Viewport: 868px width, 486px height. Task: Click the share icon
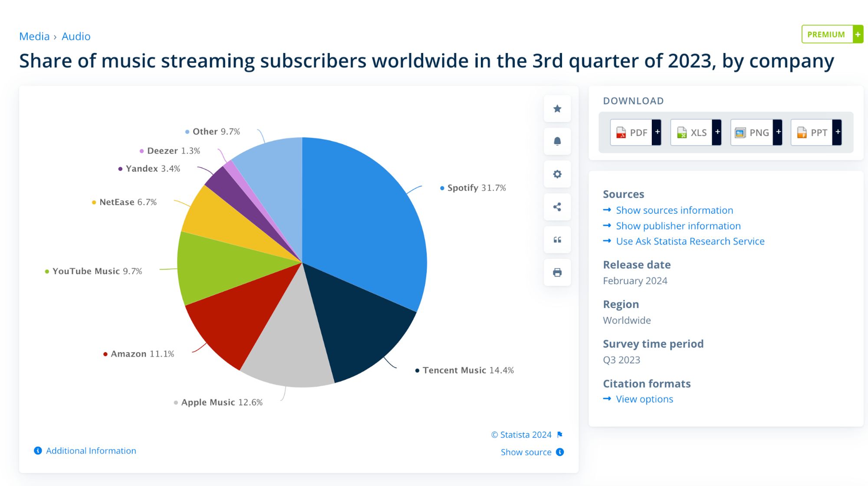point(557,207)
